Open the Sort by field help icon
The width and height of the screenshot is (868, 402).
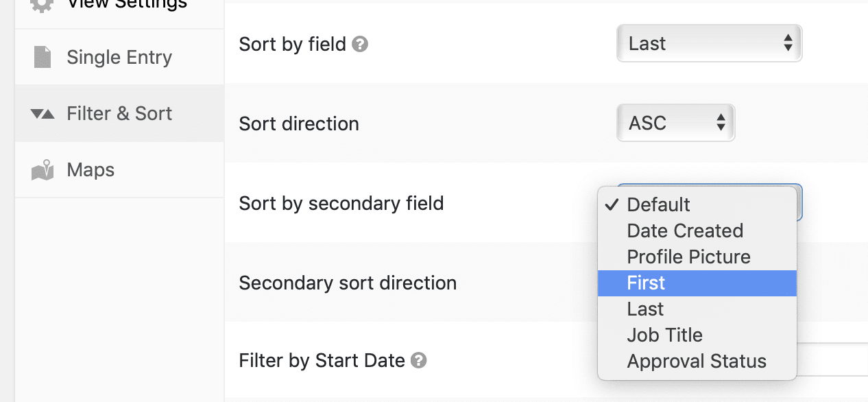click(360, 45)
